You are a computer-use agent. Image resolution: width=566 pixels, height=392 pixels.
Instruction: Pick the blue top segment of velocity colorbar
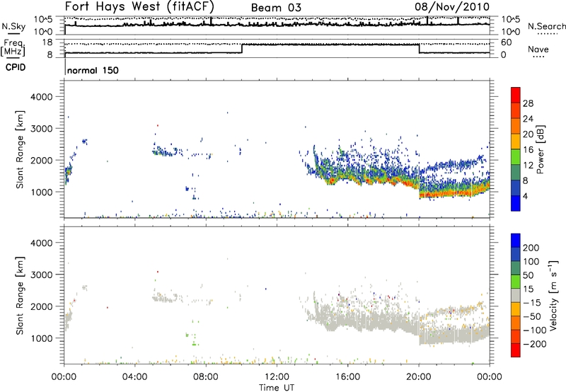516,241
